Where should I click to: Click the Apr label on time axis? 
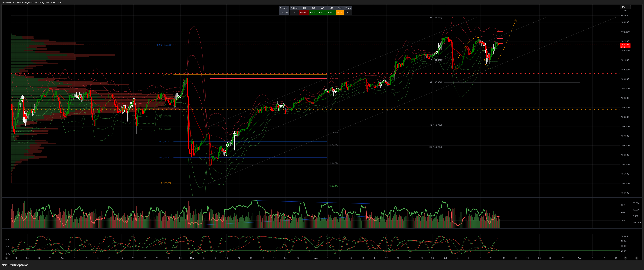pos(62,258)
